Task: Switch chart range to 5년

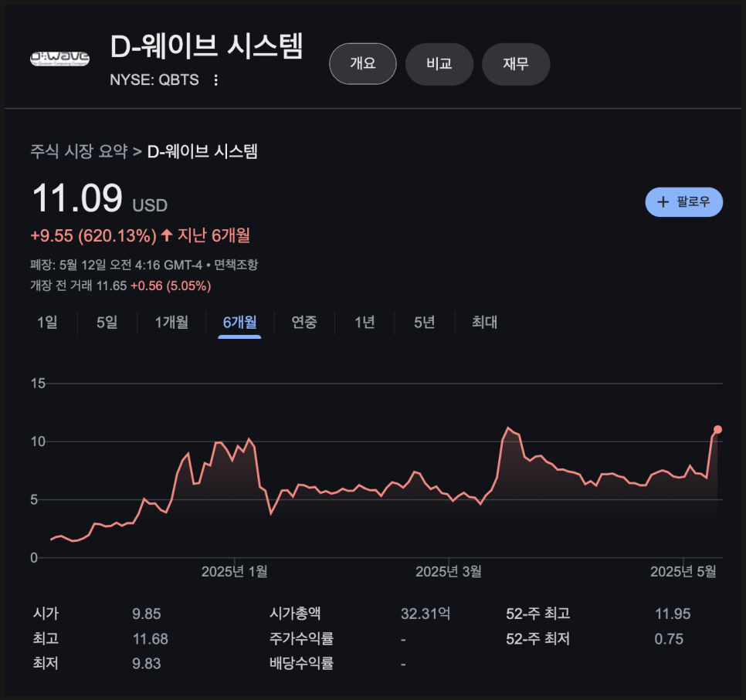Action: (425, 323)
